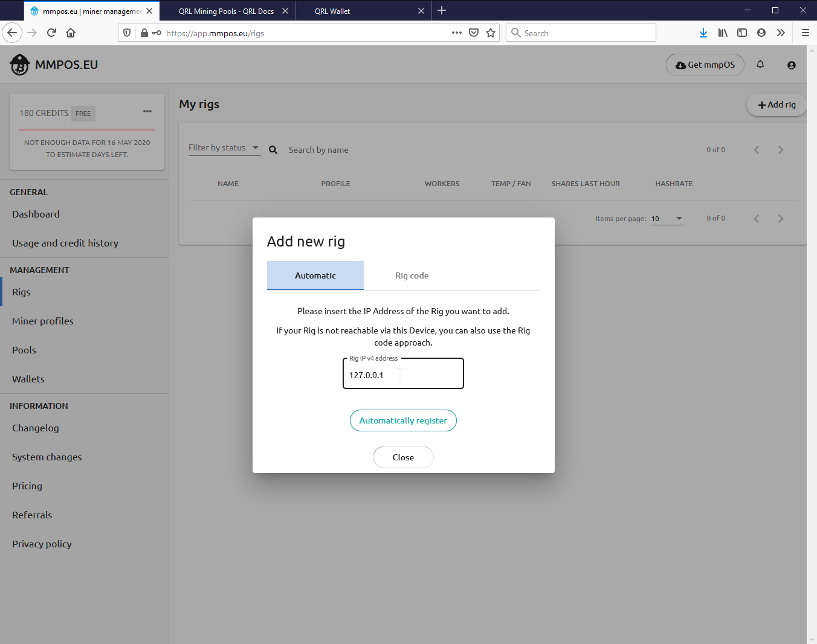
Task: Open the Firefox hamburger menu
Action: tap(805, 33)
